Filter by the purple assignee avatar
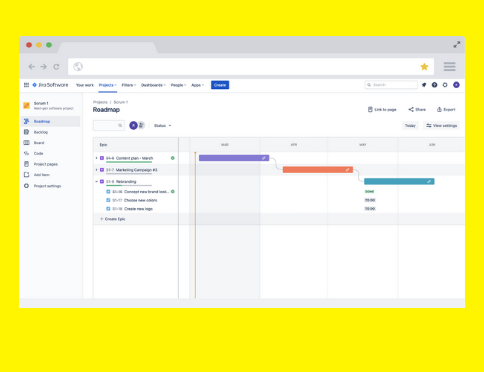The image size is (484, 372). tap(133, 125)
